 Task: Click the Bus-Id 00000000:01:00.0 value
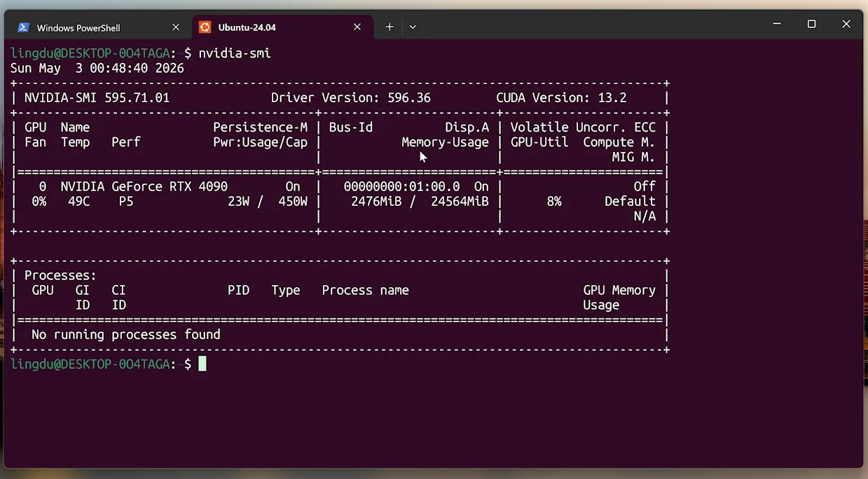402,186
